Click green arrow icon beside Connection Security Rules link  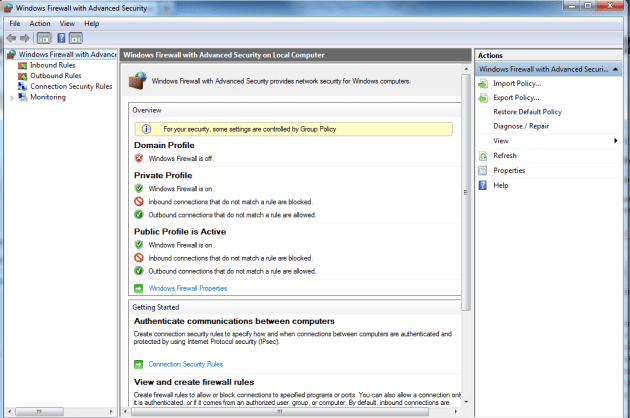click(139, 365)
